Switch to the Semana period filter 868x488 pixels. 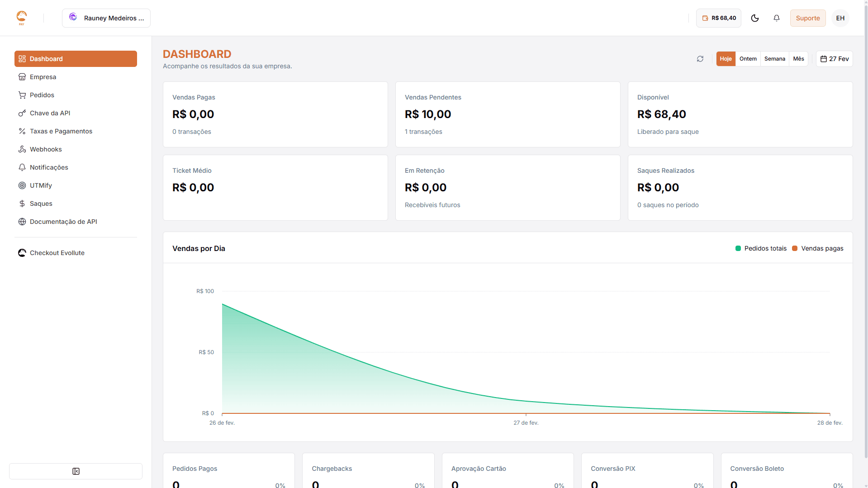point(774,59)
